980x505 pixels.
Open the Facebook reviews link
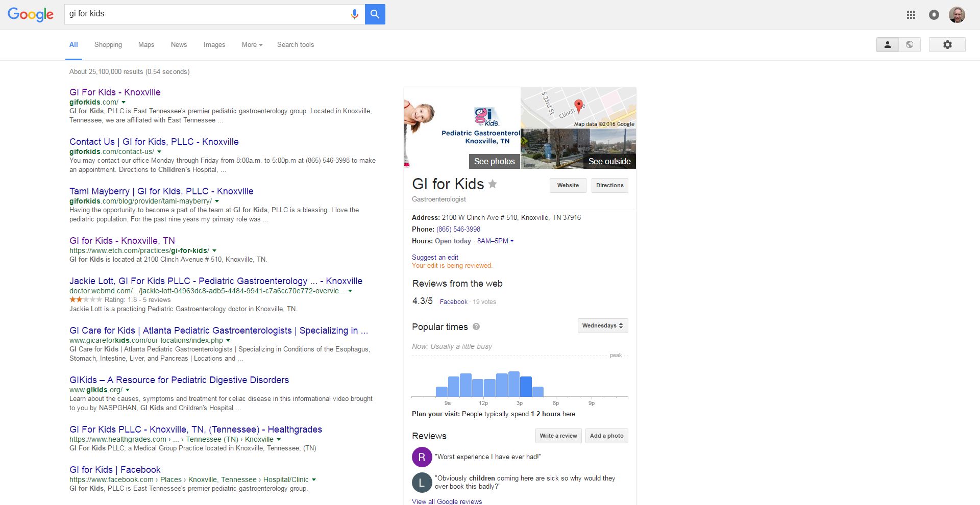tap(454, 302)
